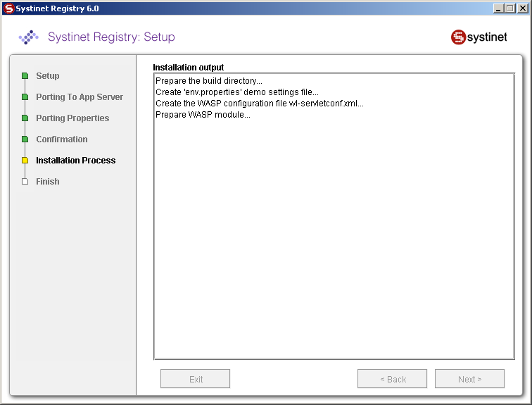
Task: Click the 'Systinet Registry 6.0' window title text
Action: point(57,8)
